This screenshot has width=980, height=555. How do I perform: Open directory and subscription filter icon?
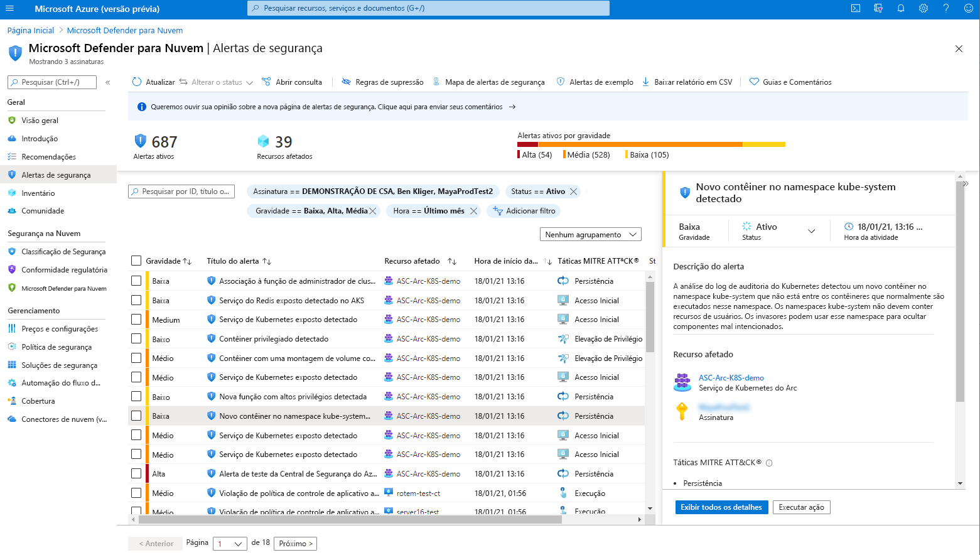(878, 8)
